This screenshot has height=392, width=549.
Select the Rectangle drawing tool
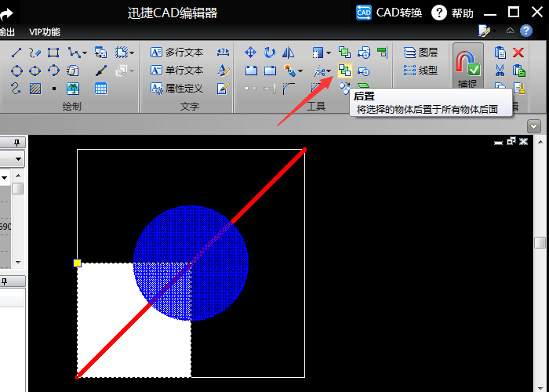tap(53, 53)
